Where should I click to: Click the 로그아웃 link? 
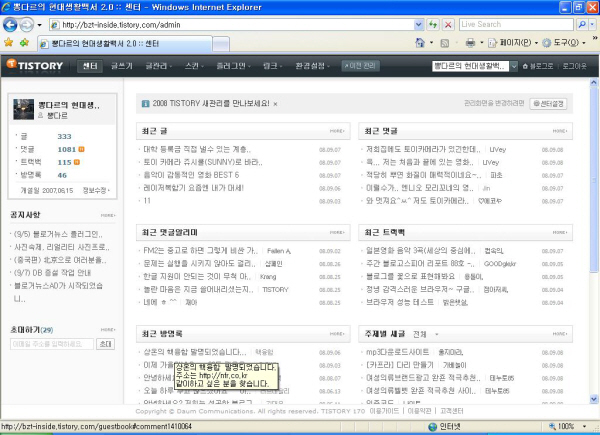574,66
